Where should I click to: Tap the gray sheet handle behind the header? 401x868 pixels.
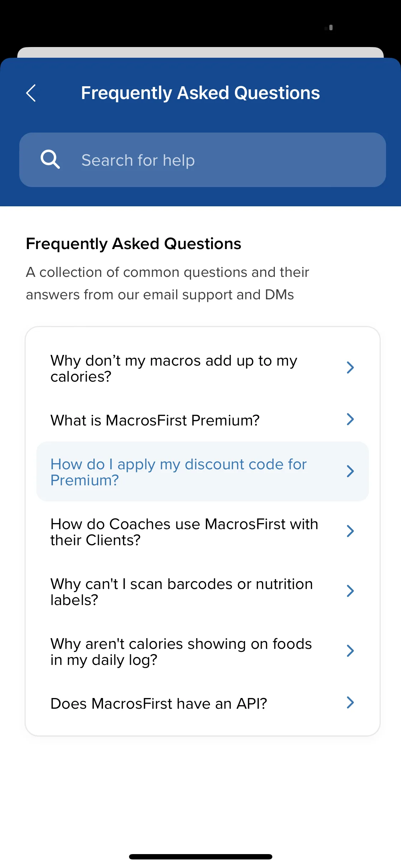point(200,52)
